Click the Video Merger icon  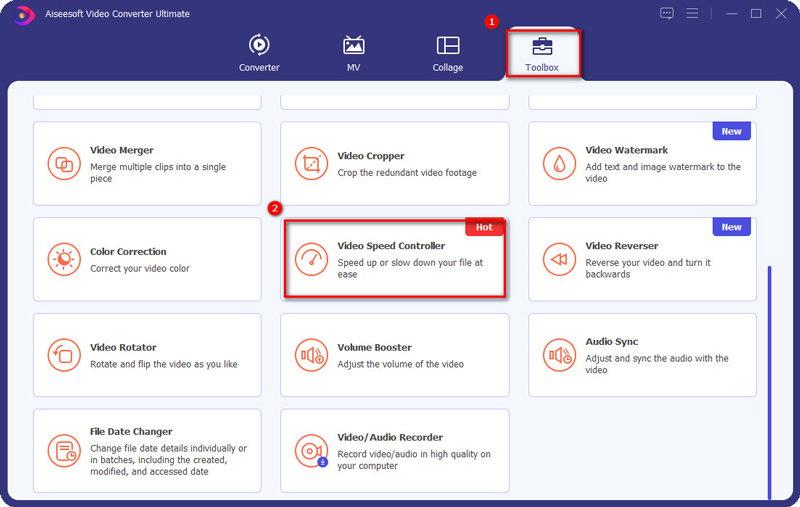(x=64, y=163)
